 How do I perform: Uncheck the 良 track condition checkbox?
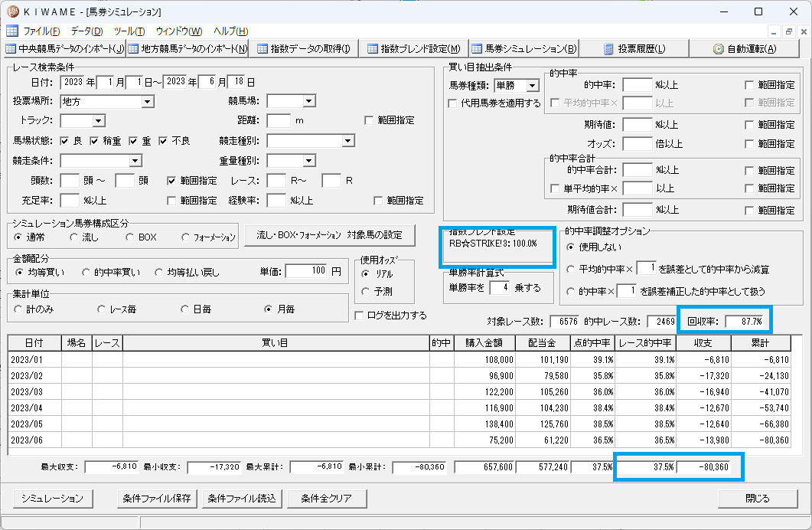click(x=65, y=141)
